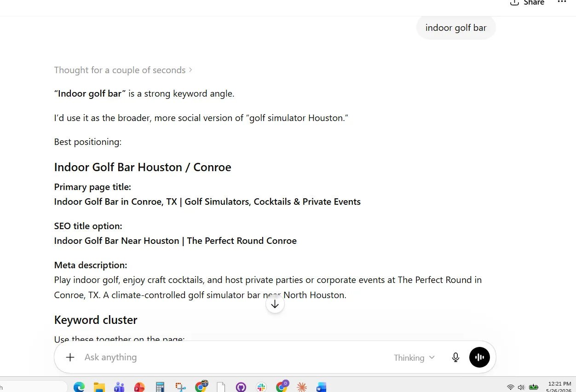This screenshot has width=576, height=392.
Task: Open the orange starburst Claude app icon
Action: pyautogui.click(x=302, y=387)
